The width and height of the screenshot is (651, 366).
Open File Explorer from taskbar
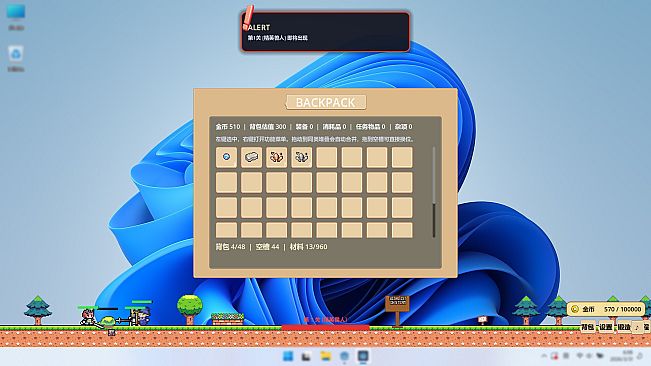pyautogui.click(x=326, y=356)
